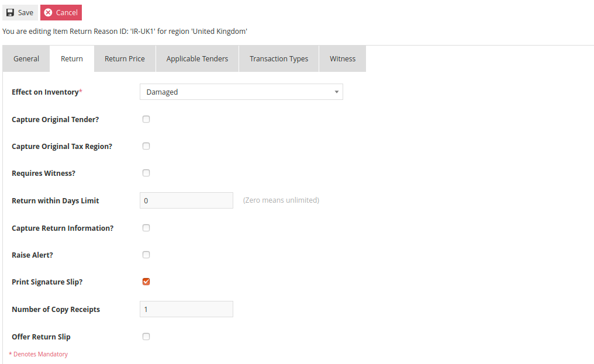This screenshot has height=364, width=594.
Task: Click the 'Return within Days Limit' label
Action: coord(56,201)
